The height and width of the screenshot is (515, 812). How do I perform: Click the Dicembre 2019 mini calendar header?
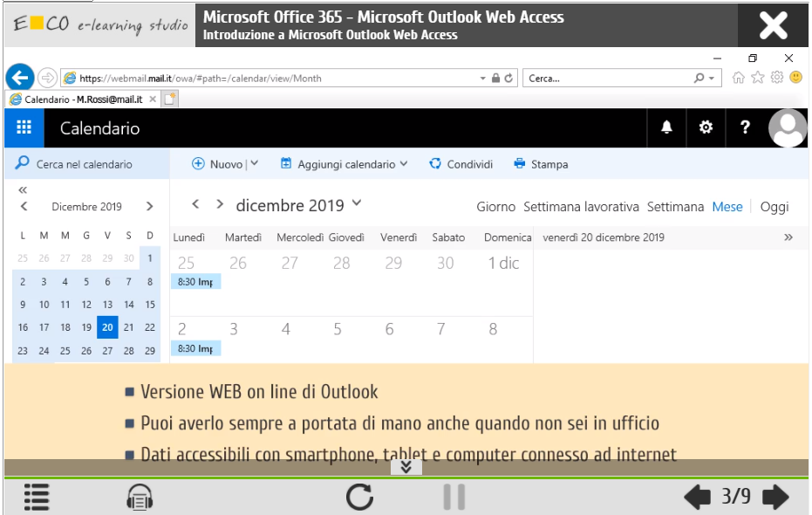(86, 206)
